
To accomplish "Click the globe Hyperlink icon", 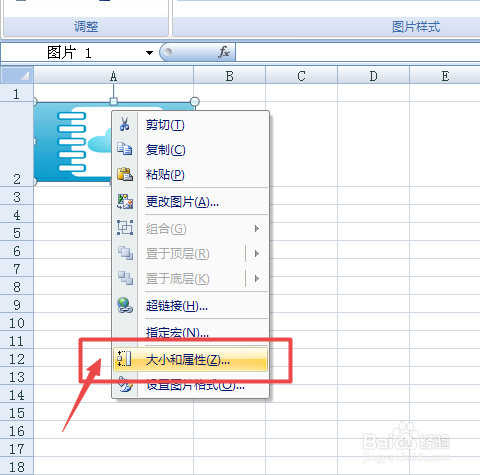I will pos(125,305).
